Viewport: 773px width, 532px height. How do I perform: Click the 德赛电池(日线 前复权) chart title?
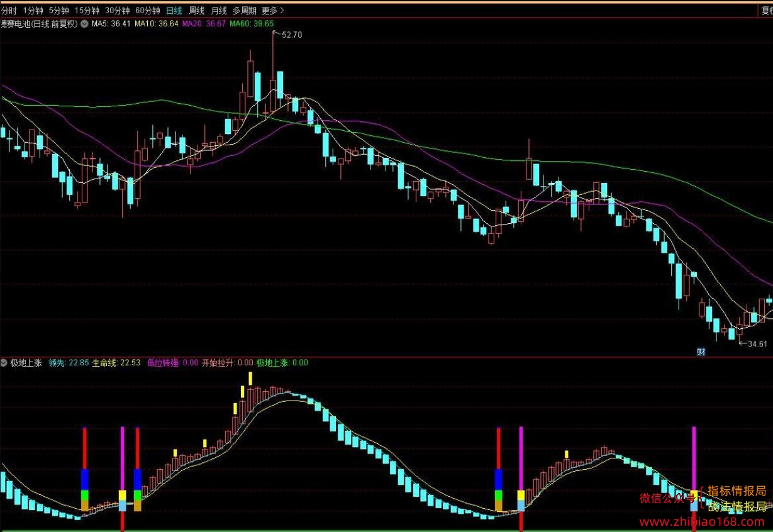coord(39,24)
